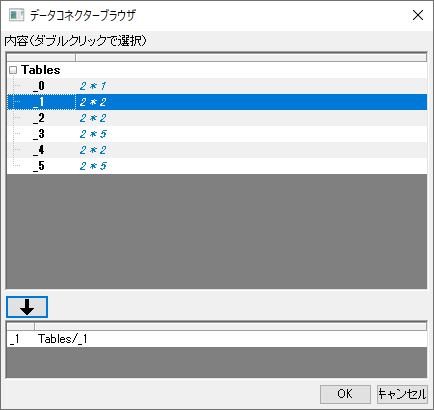Click the data connector browser title icon
434x410 pixels.
pos(17,15)
